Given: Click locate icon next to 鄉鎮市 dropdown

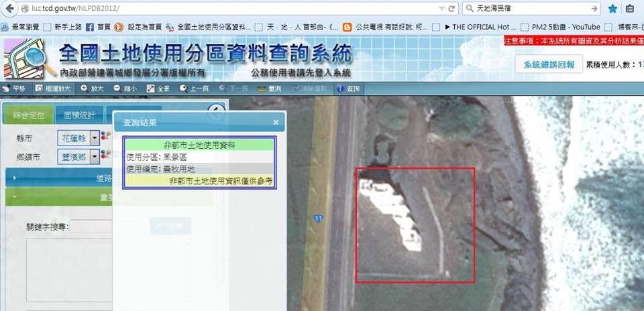Looking at the screenshot, I should tap(105, 154).
